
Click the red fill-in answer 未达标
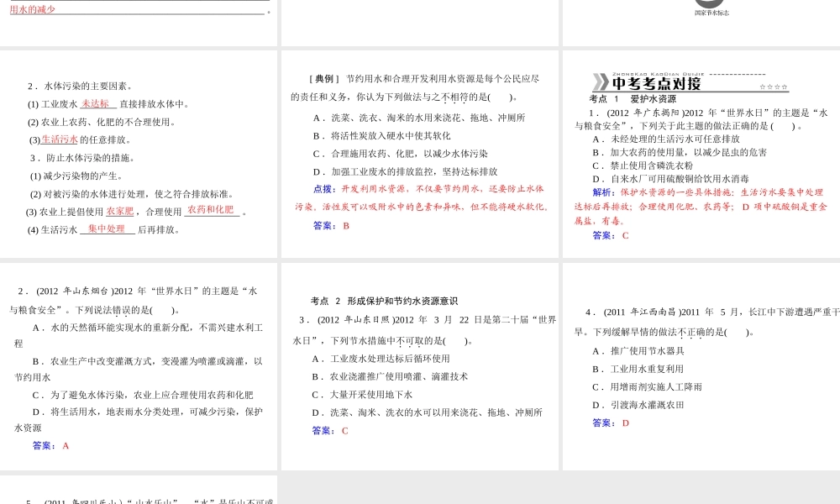tap(96, 103)
